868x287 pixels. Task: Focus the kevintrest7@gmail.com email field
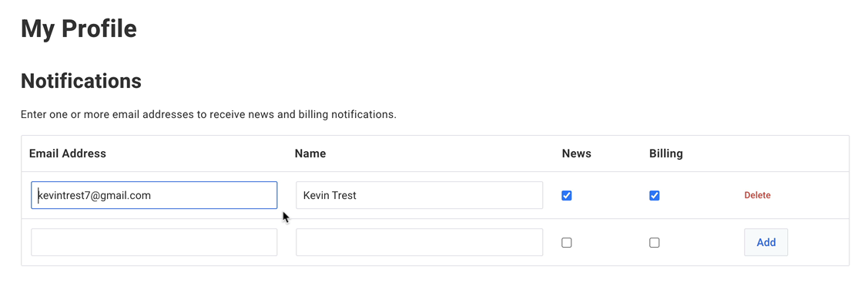click(x=154, y=196)
